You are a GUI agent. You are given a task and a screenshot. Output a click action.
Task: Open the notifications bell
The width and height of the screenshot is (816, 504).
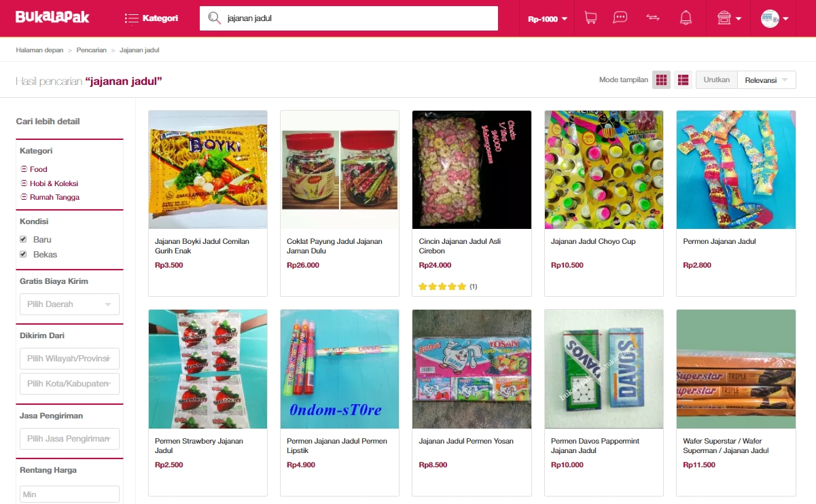coord(686,18)
